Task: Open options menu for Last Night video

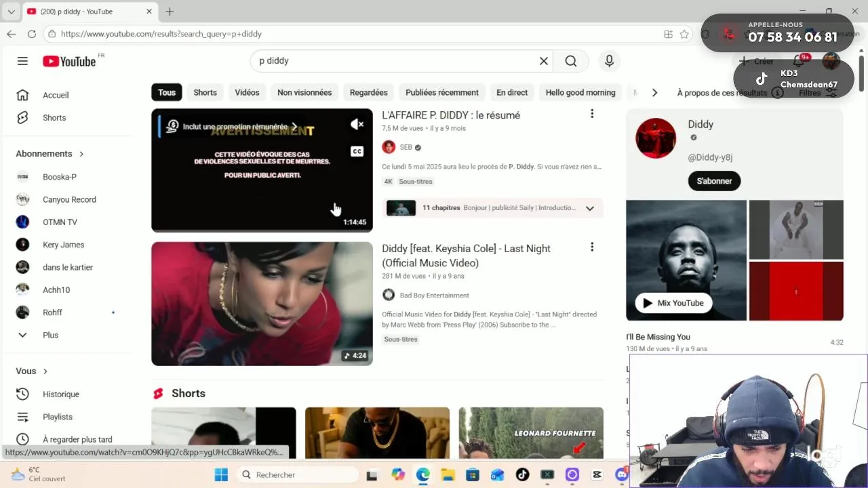Action: (592, 247)
